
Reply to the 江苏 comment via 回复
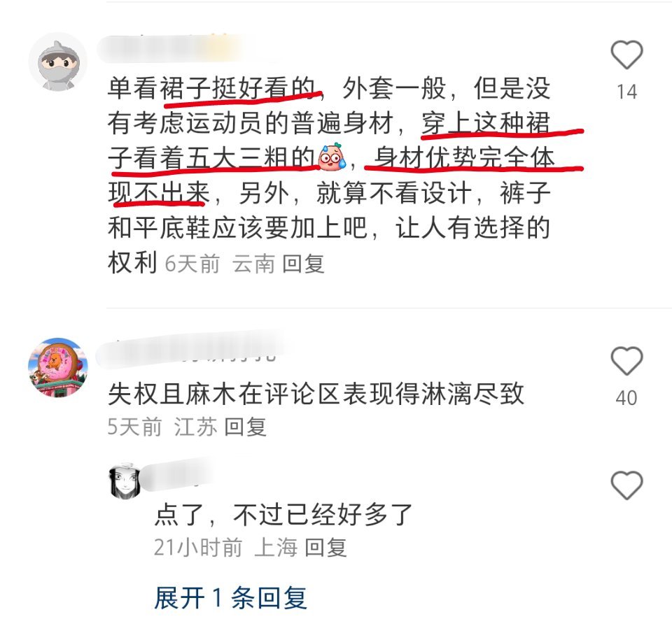click(246, 427)
